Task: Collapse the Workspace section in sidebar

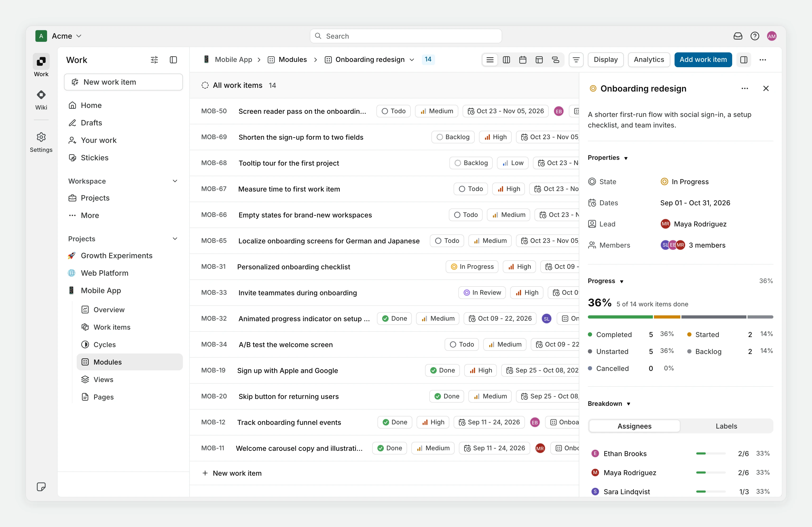Action: (x=175, y=181)
